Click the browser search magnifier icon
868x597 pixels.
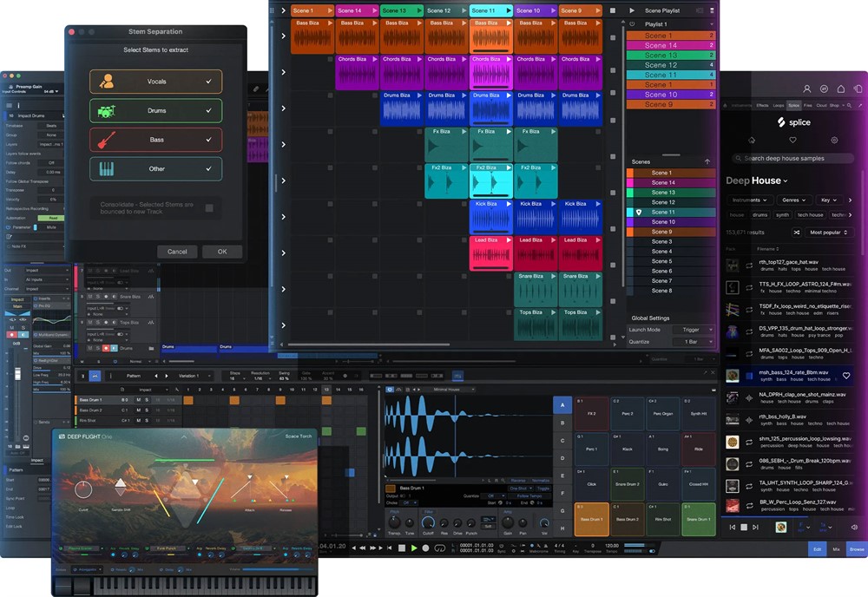[x=849, y=105]
